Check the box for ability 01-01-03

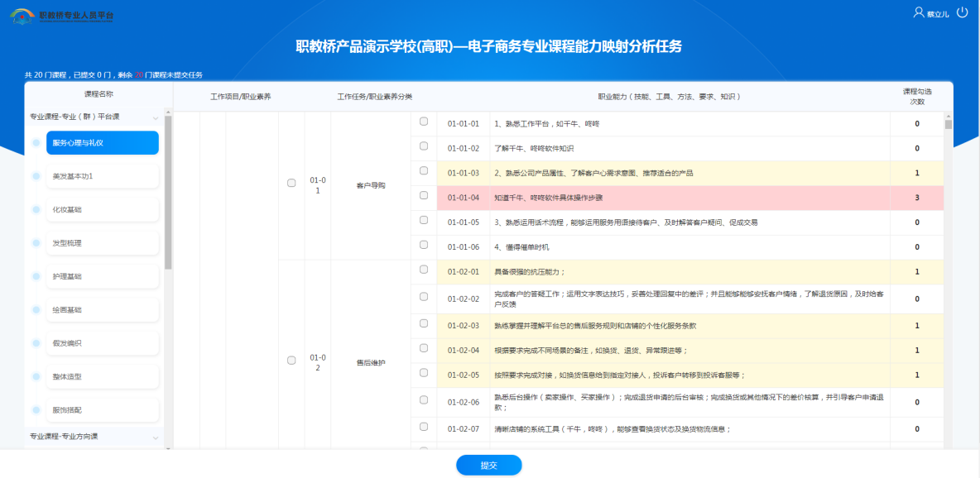[424, 170]
